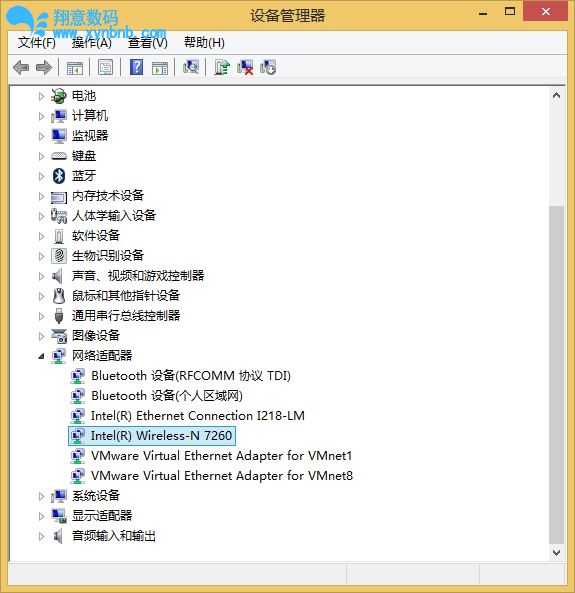Image resolution: width=575 pixels, height=593 pixels.
Task: Click the Update driver software toolbar icon
Action: pos(222,67)
